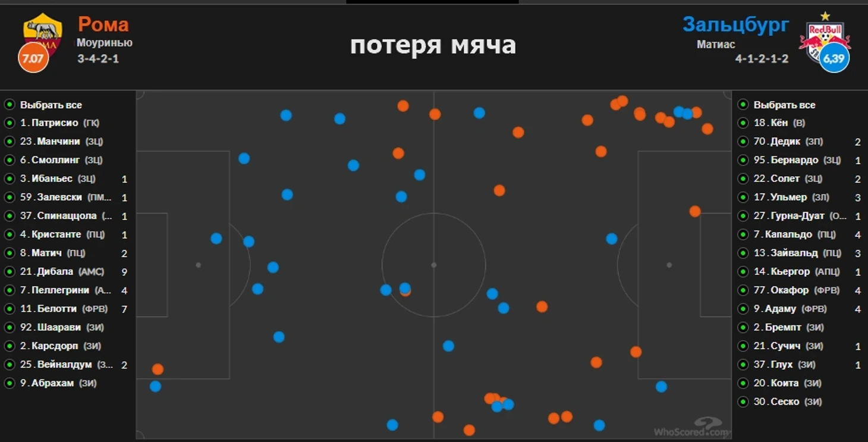Toggle Roma's Выбрать все radio button
The width and height of the screenshot is (868, 442).
10,105
